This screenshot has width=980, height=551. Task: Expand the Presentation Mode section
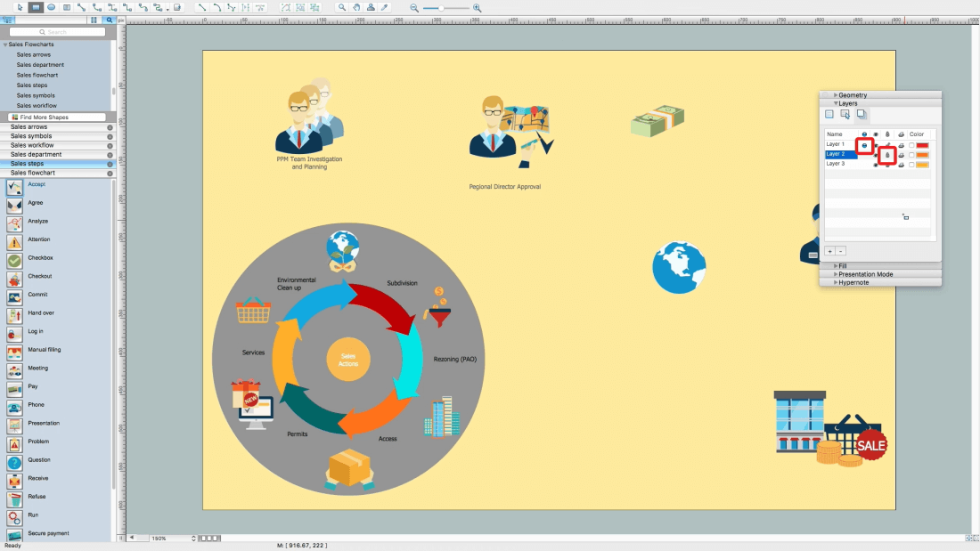click(836, 273)
